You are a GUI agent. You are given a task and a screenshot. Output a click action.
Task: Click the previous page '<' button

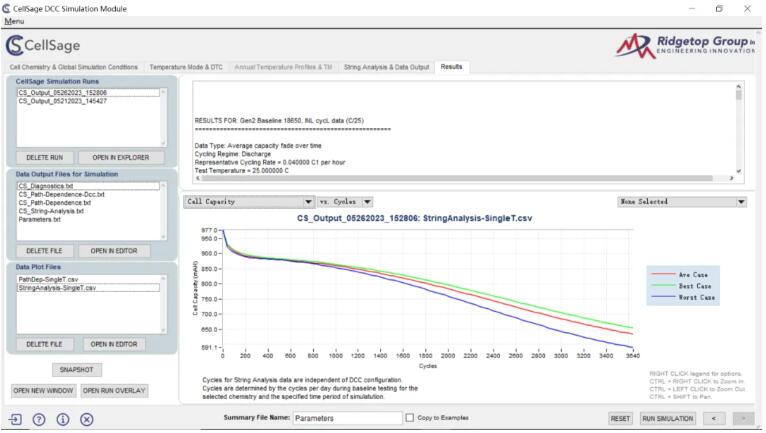pos(714,419)
